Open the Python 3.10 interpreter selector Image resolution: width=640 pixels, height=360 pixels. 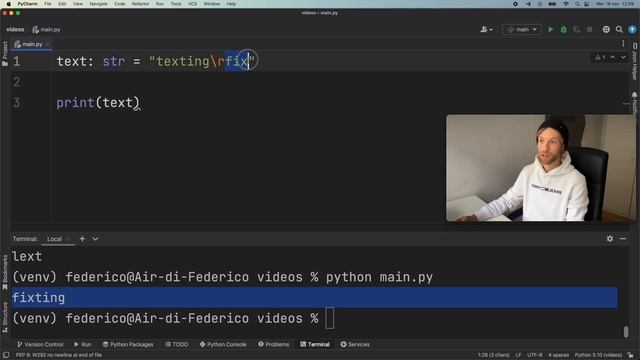[598, 355]
